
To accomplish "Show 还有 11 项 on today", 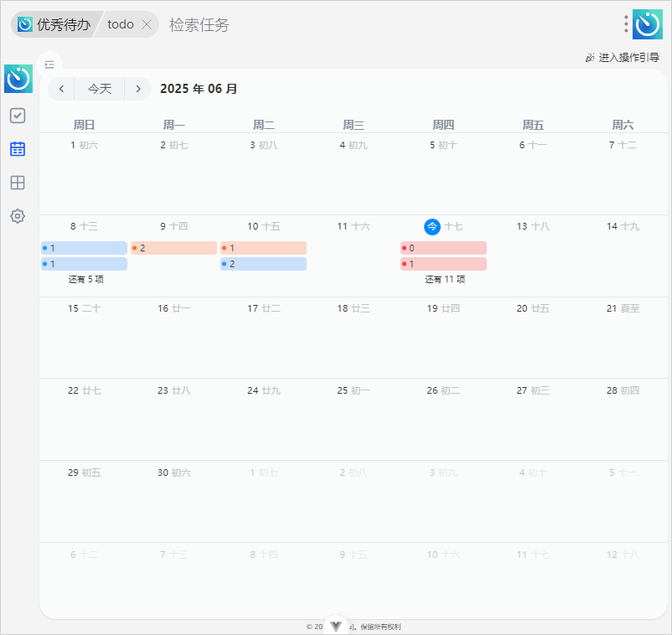I will coord(445,279).
